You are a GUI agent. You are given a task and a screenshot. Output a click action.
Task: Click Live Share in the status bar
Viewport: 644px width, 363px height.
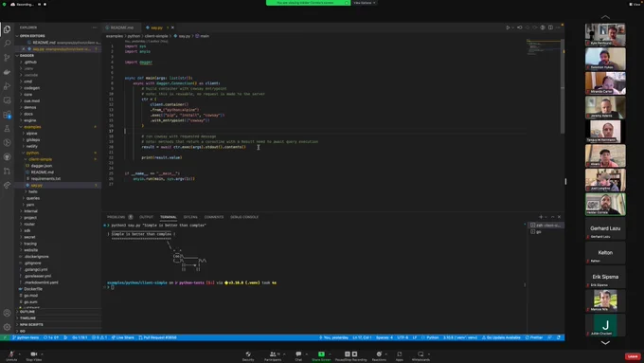[123, 337]
